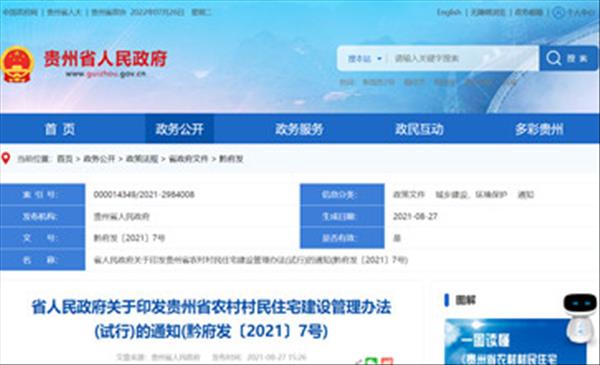The height and width of the screenshot is (365, 600).
Task: Click the 图解 sidebar heading
Action: click(465, 300)
